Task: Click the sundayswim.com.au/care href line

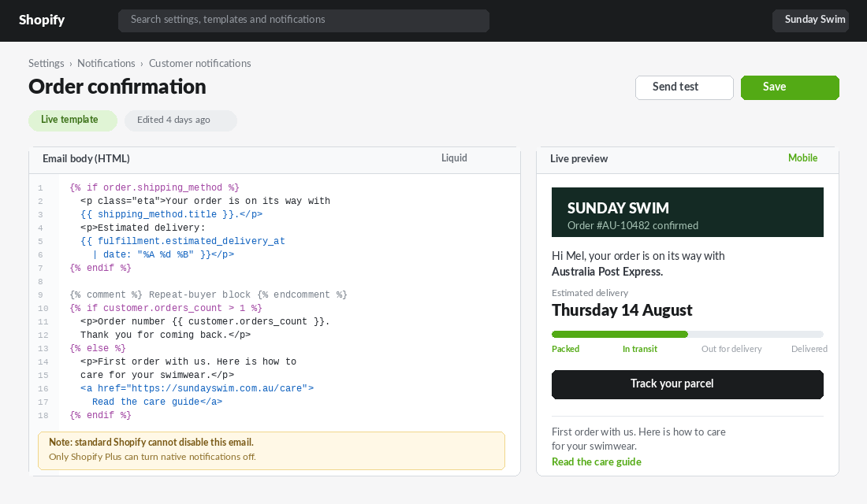Action: tap(197, 388)
